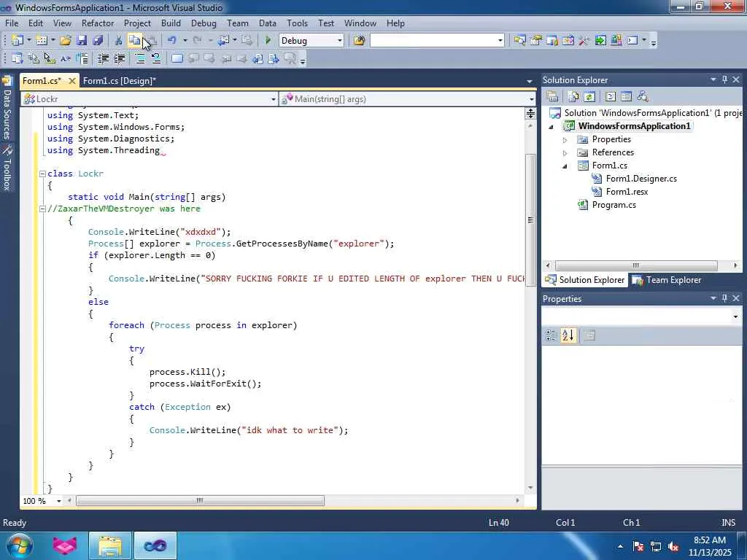Select Program.cs in Solution Explorer
The width and height of the screenshot is (747, 560).
coord(614,205)
